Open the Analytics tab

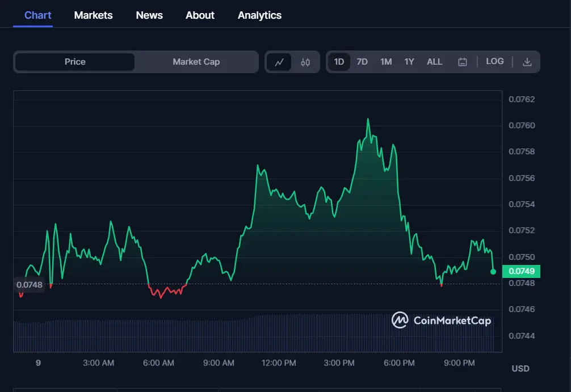259,15
